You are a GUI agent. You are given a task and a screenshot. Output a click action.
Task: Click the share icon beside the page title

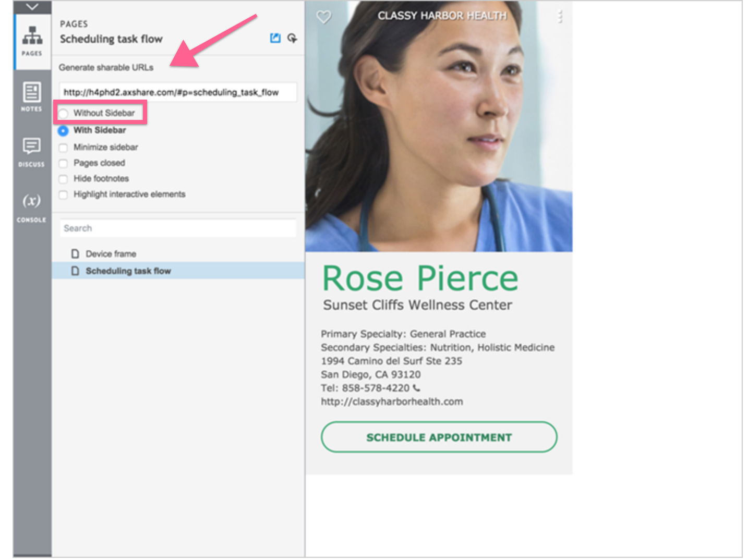pos(275,38)
